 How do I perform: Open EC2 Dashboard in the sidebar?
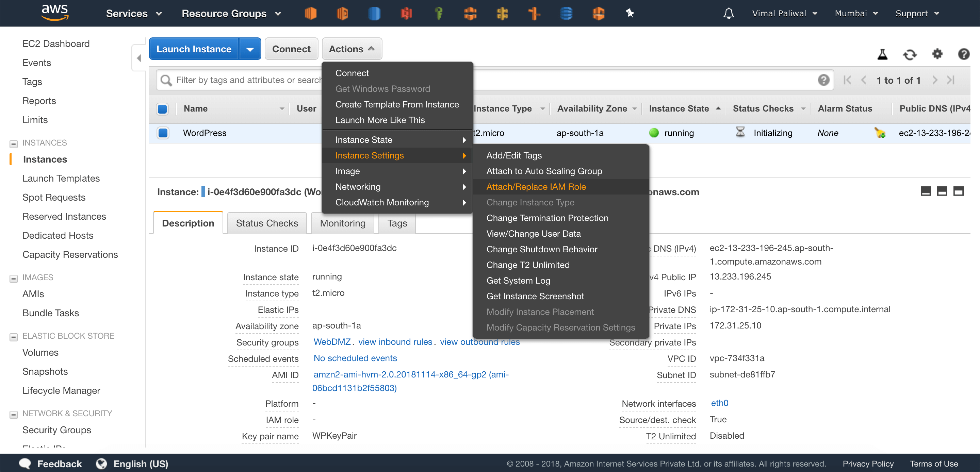56,44
